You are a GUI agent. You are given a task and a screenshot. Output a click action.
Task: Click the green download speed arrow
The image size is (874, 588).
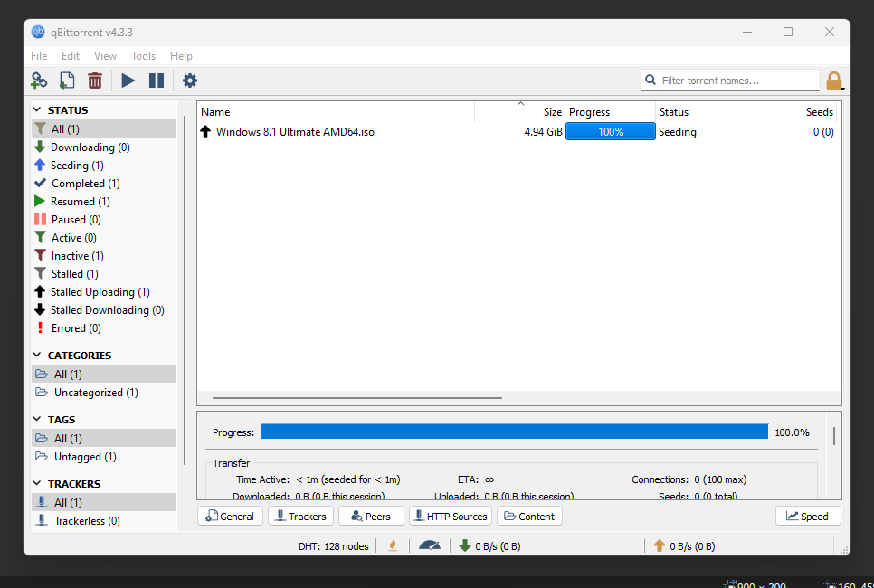(465, 545)
